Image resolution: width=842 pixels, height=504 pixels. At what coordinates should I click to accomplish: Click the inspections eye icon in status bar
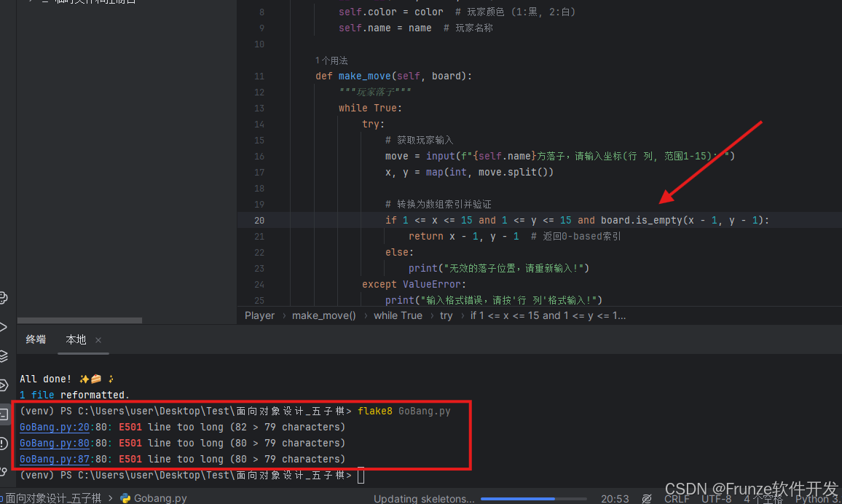coord(647,499)
